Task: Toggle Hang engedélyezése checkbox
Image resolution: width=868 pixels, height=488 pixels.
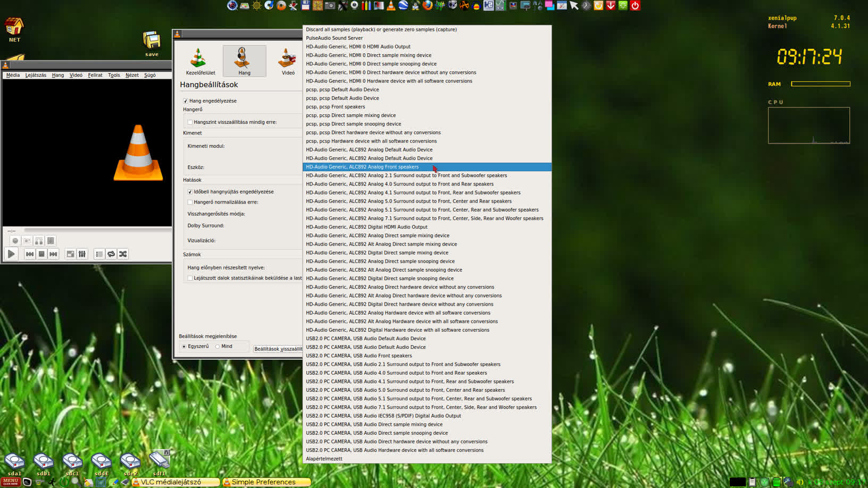Action: point(186,101)
